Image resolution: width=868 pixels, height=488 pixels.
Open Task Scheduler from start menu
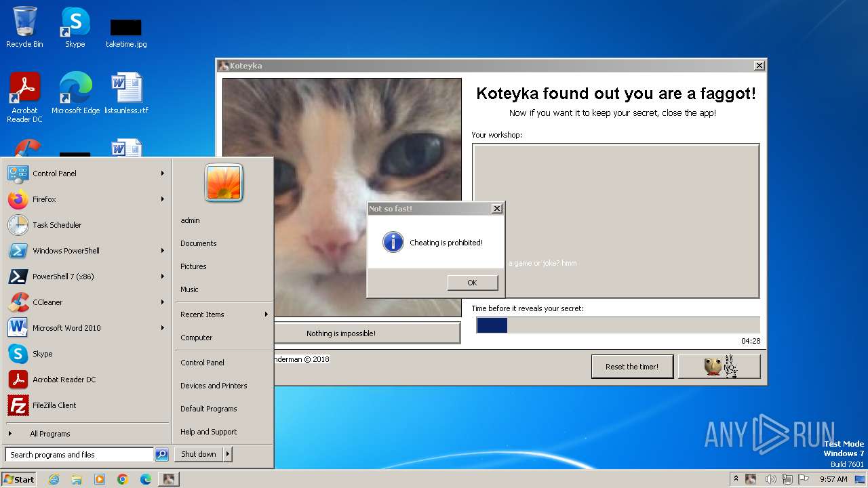tap(86, 225)
